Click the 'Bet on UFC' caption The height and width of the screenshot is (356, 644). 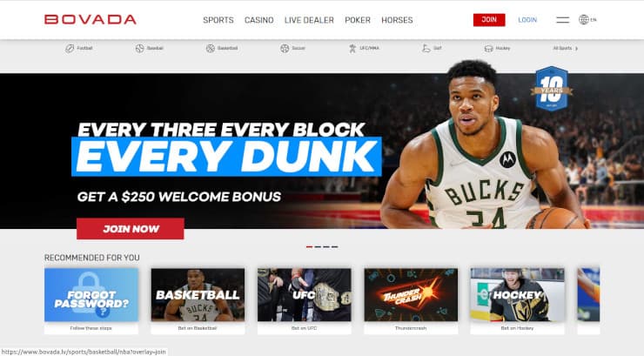pos(304,328)
